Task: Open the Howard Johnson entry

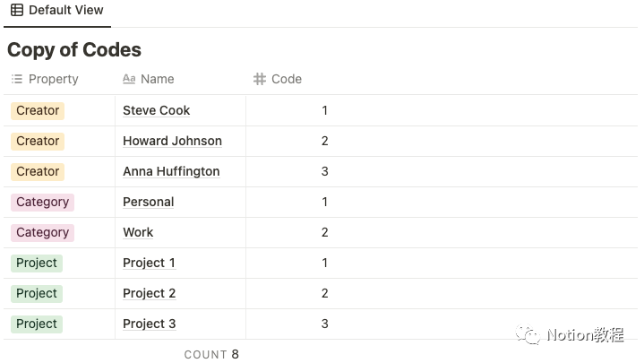Action: click(x=172, y=141)
